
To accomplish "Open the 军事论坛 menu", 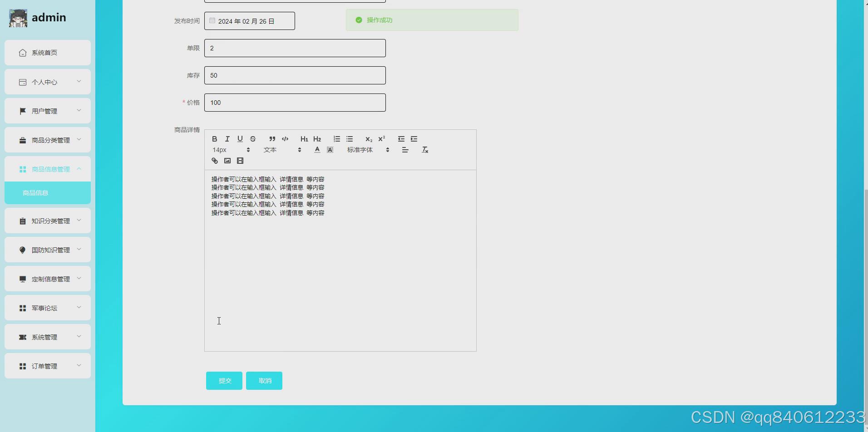I will point(48,308).
